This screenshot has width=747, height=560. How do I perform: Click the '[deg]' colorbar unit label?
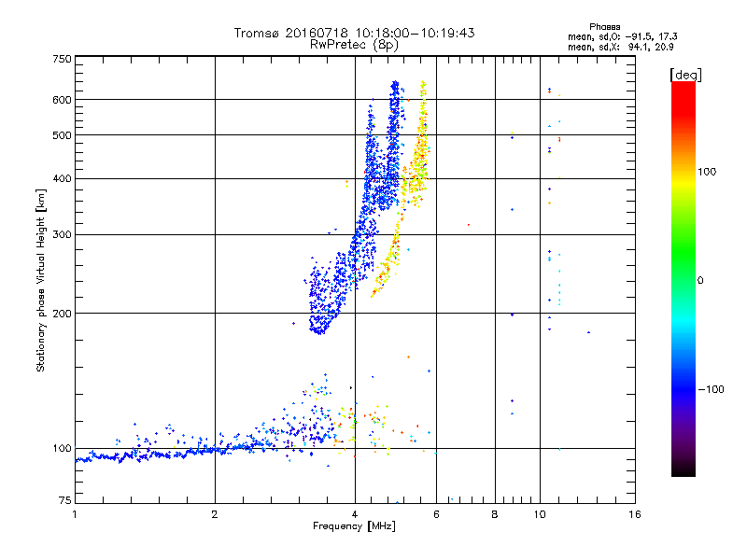[685, 75]
